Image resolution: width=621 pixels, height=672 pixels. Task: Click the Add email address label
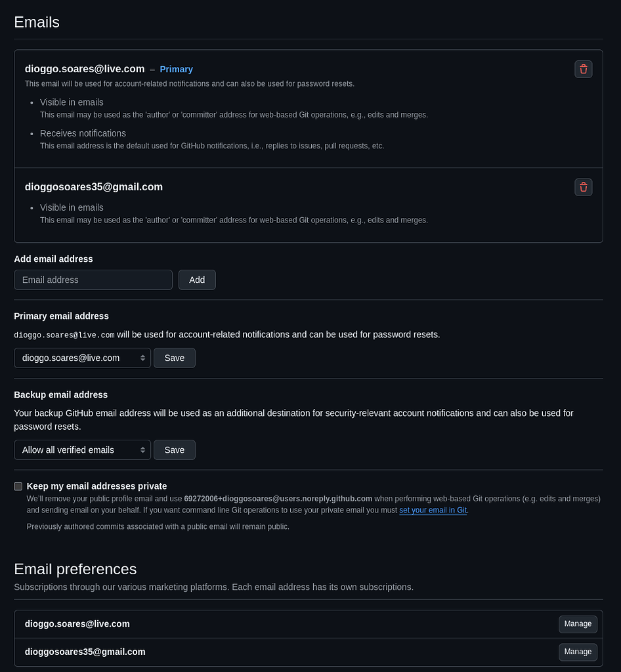tap(53, 259)
